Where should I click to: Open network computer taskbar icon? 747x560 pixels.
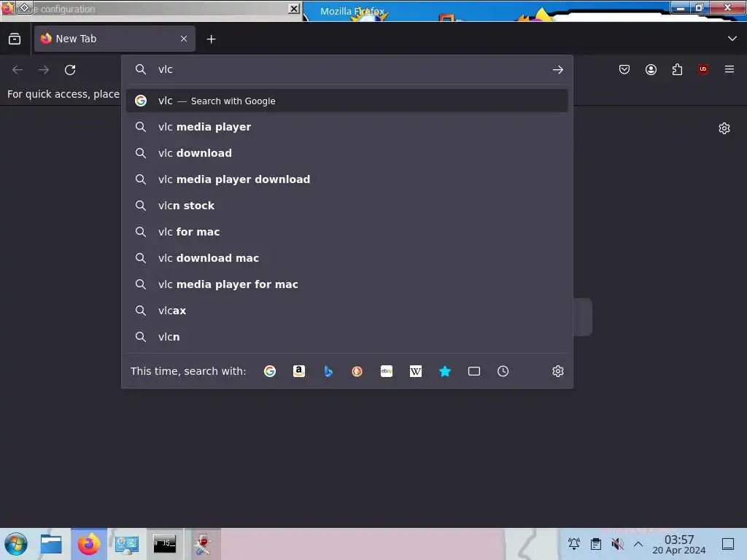(127, 544)
